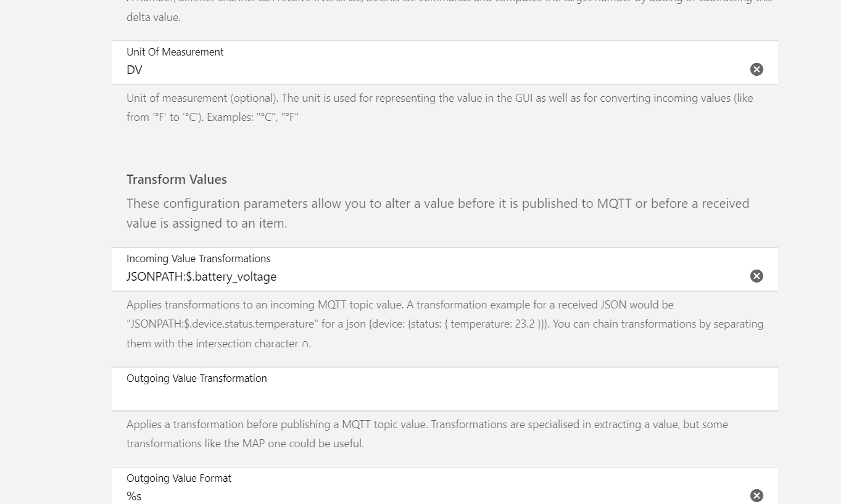
Task: Click the Incoming Value Transformations label
Action: (198, 258)
